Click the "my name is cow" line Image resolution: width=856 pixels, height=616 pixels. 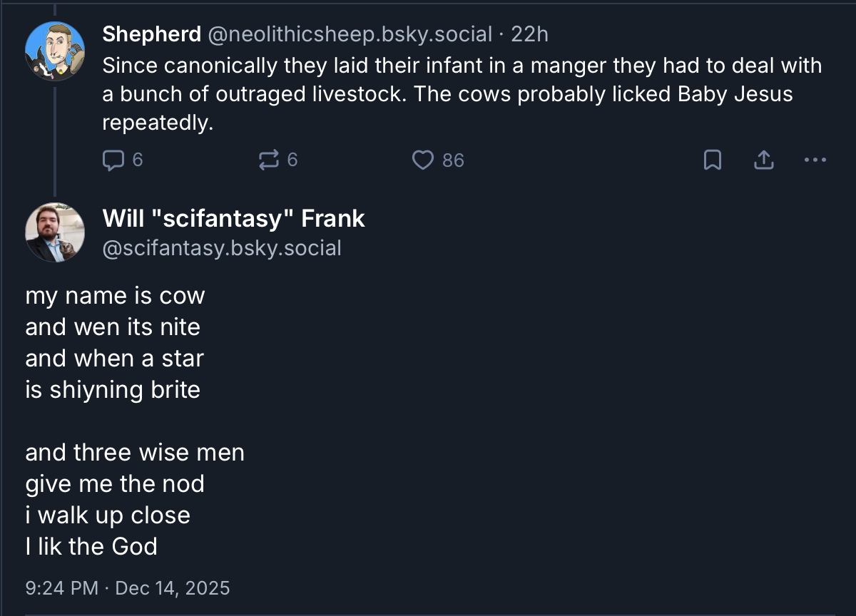[115, 295]
